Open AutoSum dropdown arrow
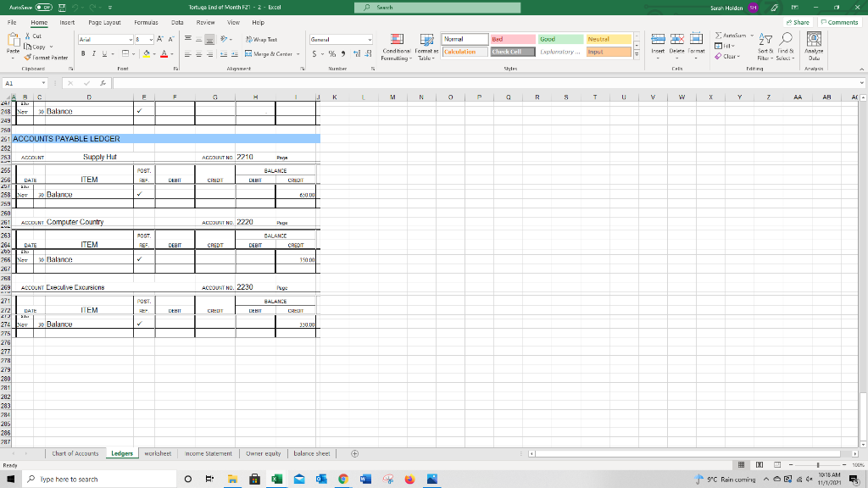 click(x=752, y=36)
